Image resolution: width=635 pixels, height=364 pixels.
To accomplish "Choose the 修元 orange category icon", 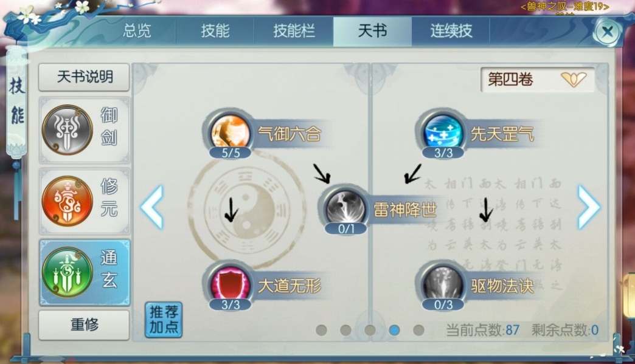I will tap(68, 201).
